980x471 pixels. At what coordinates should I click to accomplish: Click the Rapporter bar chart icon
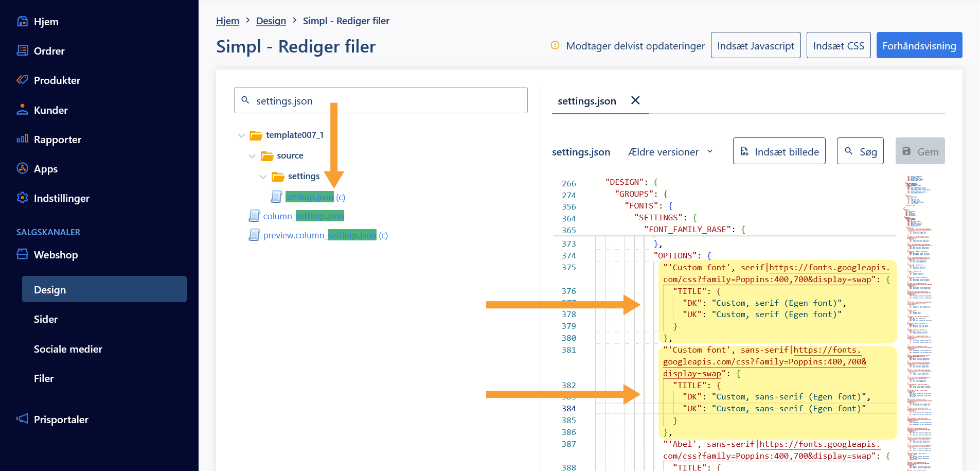tap(22, 139)
